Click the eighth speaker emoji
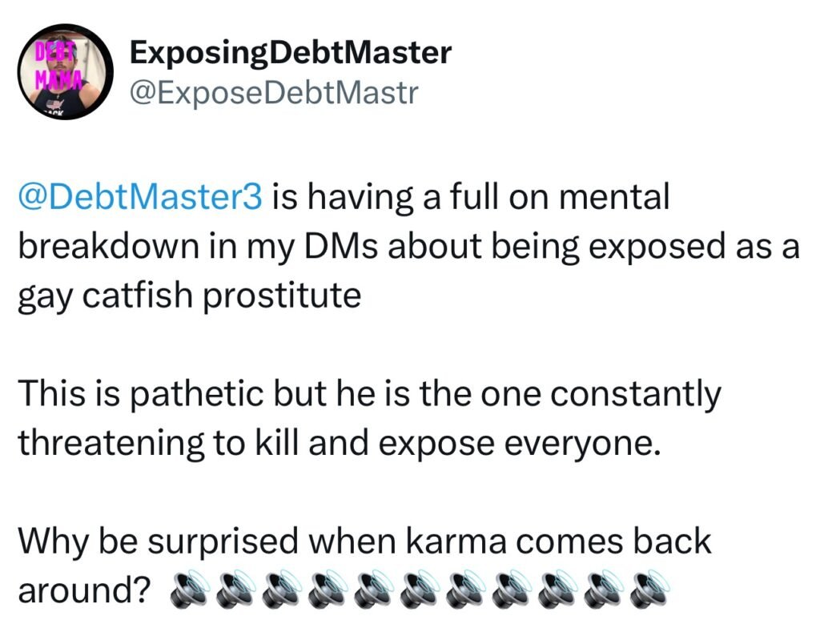Image resolution: width=820 pixels, height=644 pixels. point(505,590)
